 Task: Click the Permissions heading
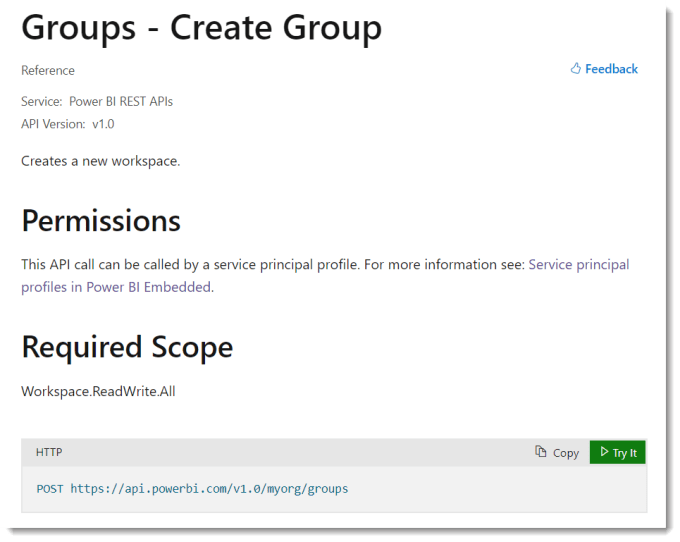coord(101,221)
